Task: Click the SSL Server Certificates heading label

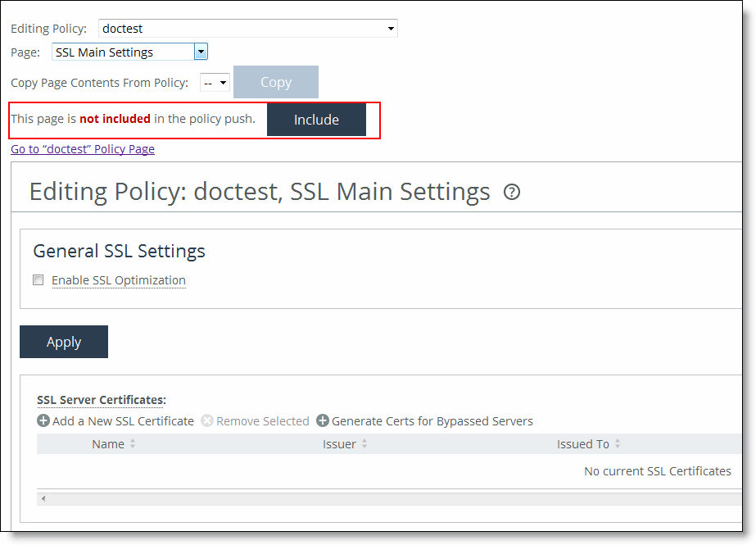Action: [x=102, y=400]
